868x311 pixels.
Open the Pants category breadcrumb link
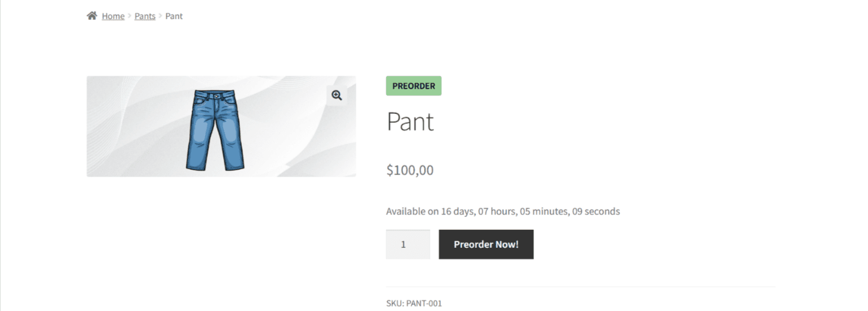(145, 16)
